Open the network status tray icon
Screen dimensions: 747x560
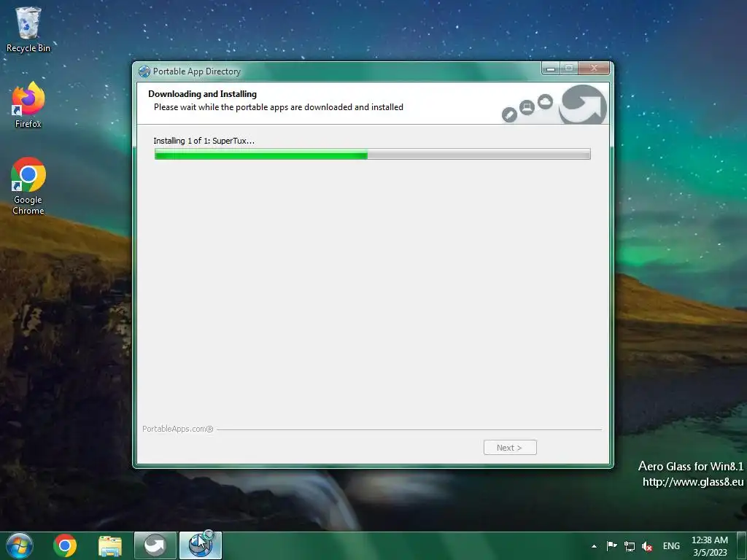point(630,546)
